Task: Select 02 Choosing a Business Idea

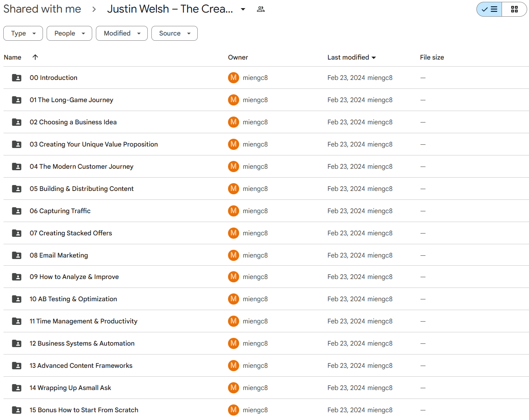Action: [73, 122]
